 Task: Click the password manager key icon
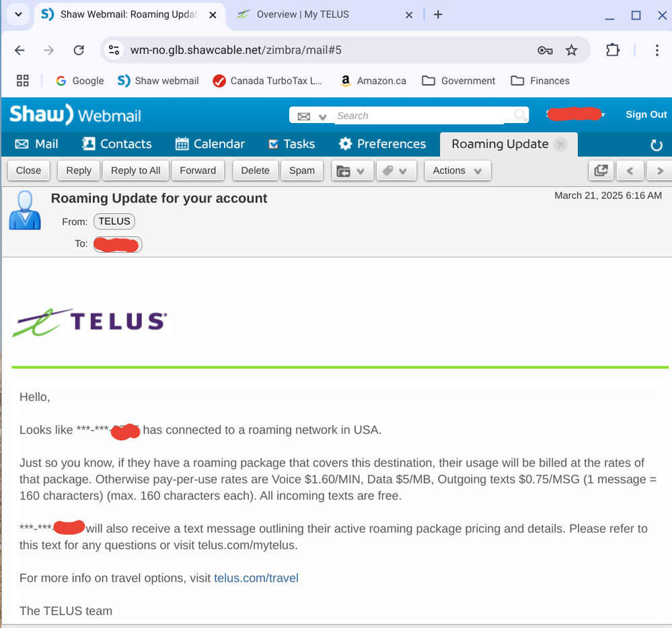pyautogui.click(x=545, y=50)
